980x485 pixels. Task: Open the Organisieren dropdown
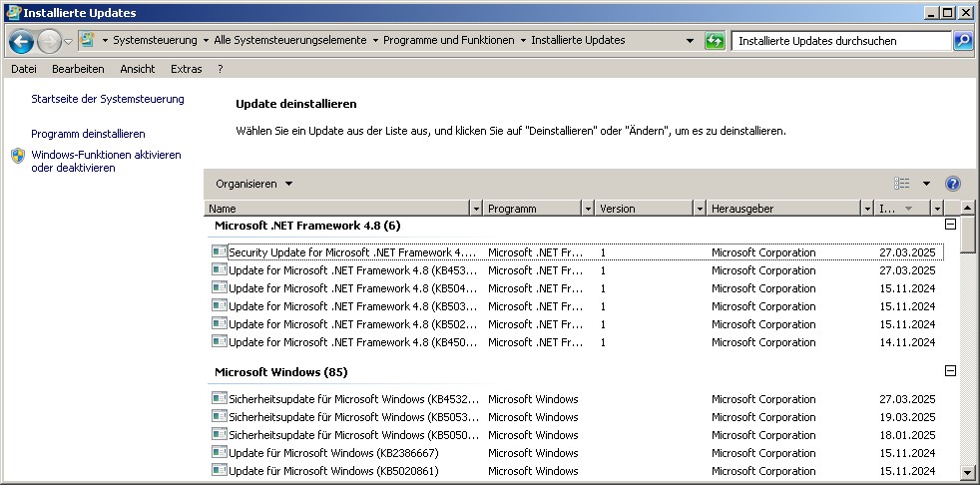pos(253,184)
